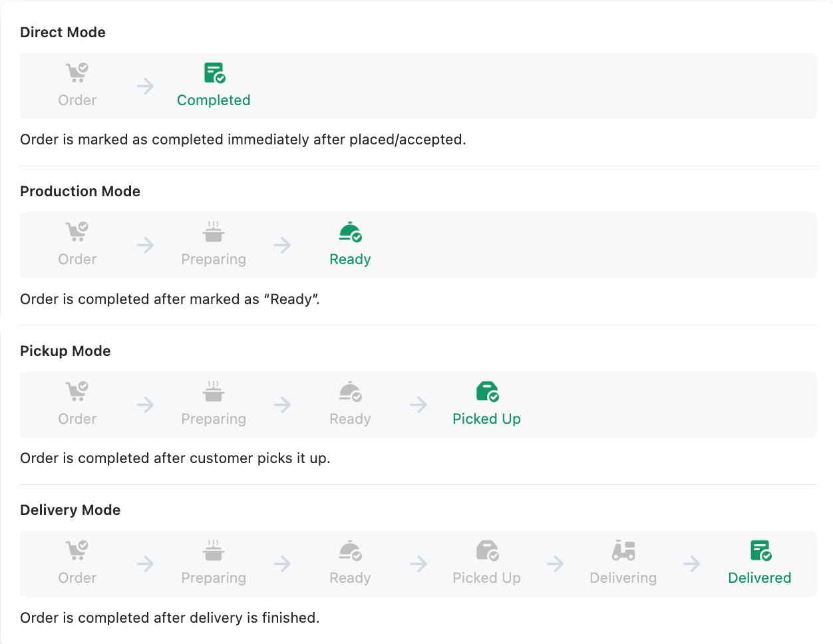Viewport: 833px width, 644px height.
Task: Click the green Completed label in Direct Mode
Action: [x=214, y=100]
